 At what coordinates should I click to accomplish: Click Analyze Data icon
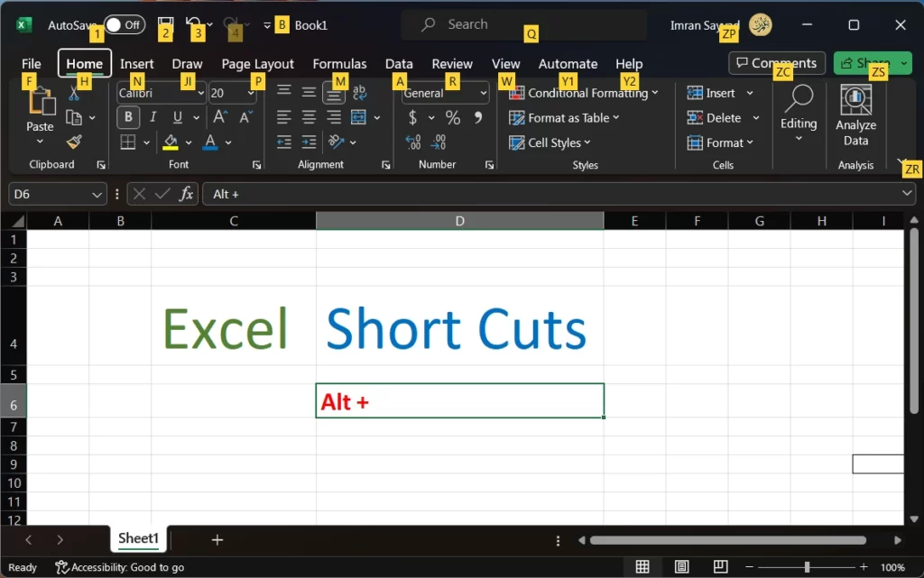click(855, 100)
